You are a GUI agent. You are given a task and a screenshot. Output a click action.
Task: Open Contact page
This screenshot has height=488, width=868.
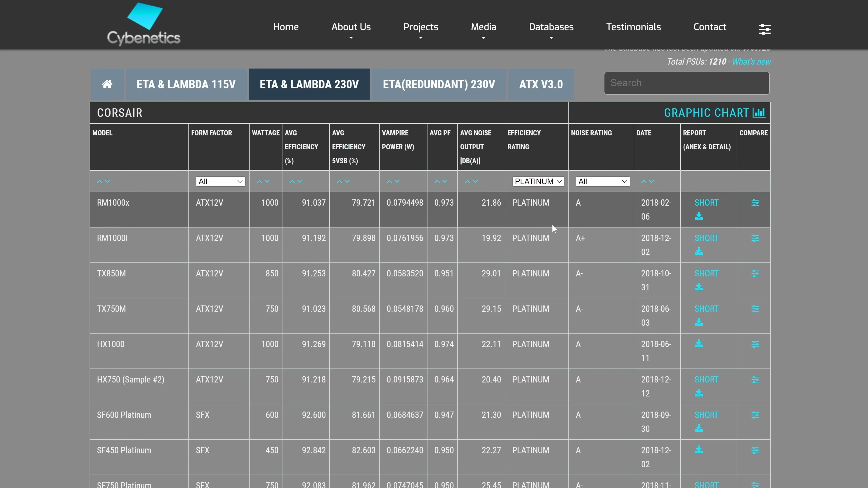[710, 27]
